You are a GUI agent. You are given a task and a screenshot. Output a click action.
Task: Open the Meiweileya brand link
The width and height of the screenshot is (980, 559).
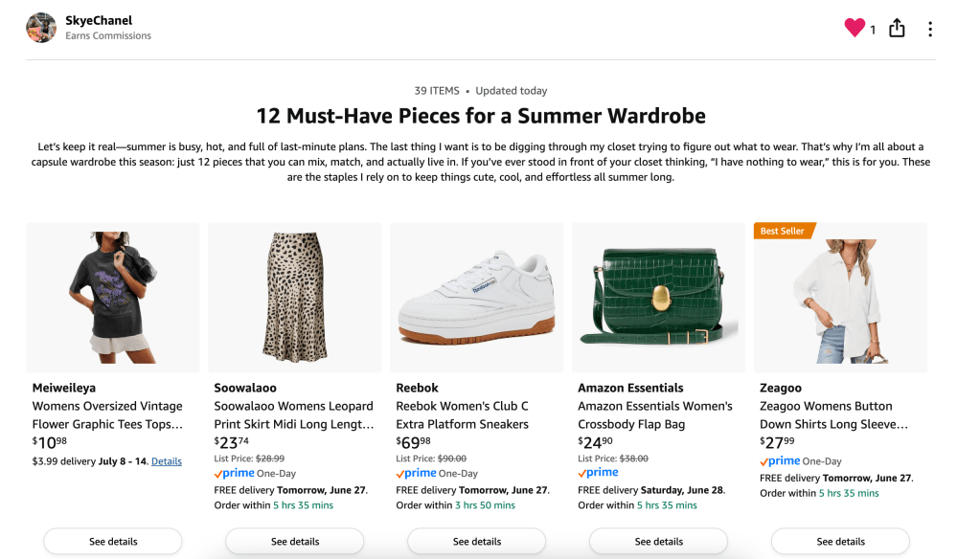coord(64,388)
